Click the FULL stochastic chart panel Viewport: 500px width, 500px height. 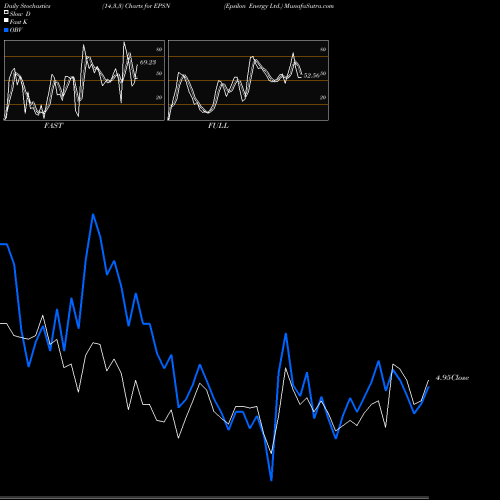(x=248, y=80)
